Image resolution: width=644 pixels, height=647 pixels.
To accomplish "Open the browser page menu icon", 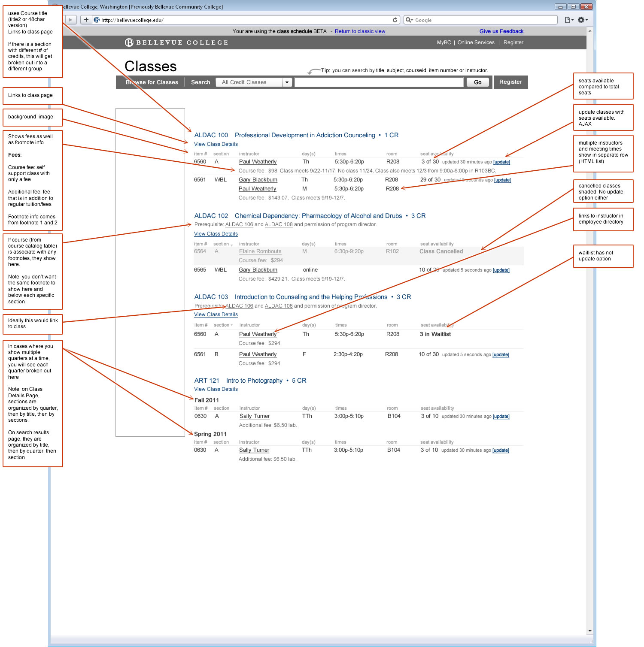I will point(569,20).
